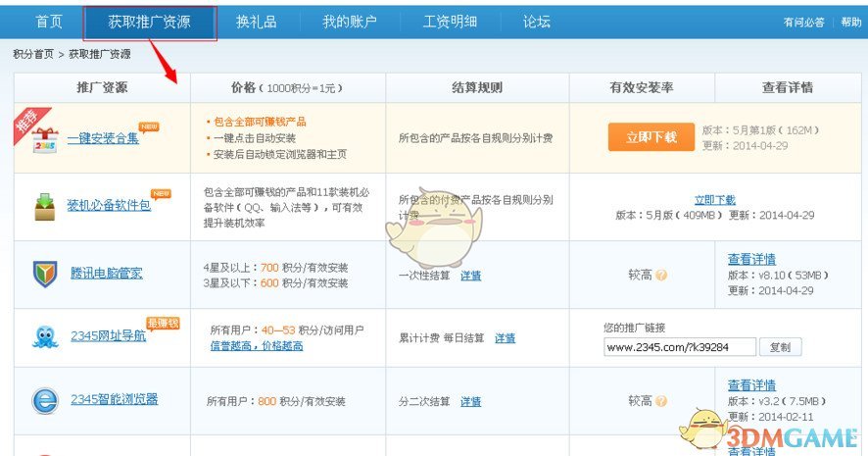This screenshot has width=868, height=456.
Task: Click the 一键点击自动安装 text
Action: coord(255,138)
